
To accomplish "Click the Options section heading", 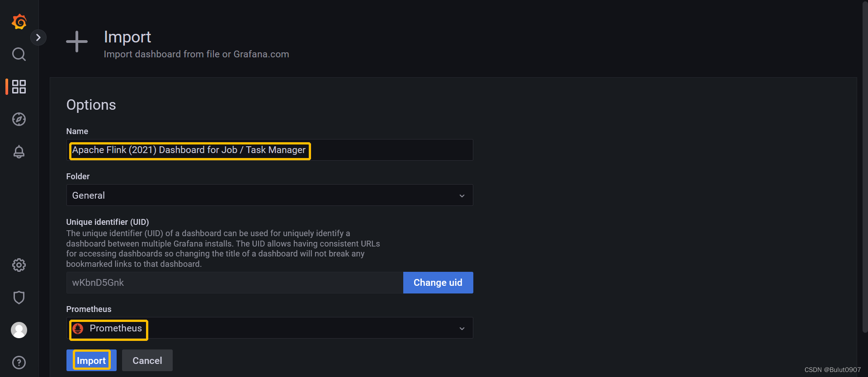I will click(91, 105).
